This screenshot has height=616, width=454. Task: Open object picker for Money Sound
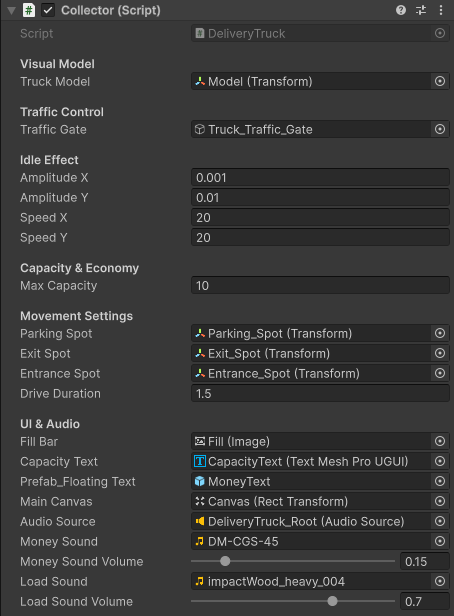(440, 541)
